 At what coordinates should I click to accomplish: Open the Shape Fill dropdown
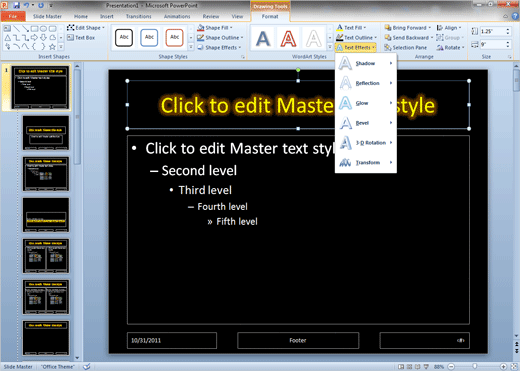pyautogui.click(x=215, y=28)
